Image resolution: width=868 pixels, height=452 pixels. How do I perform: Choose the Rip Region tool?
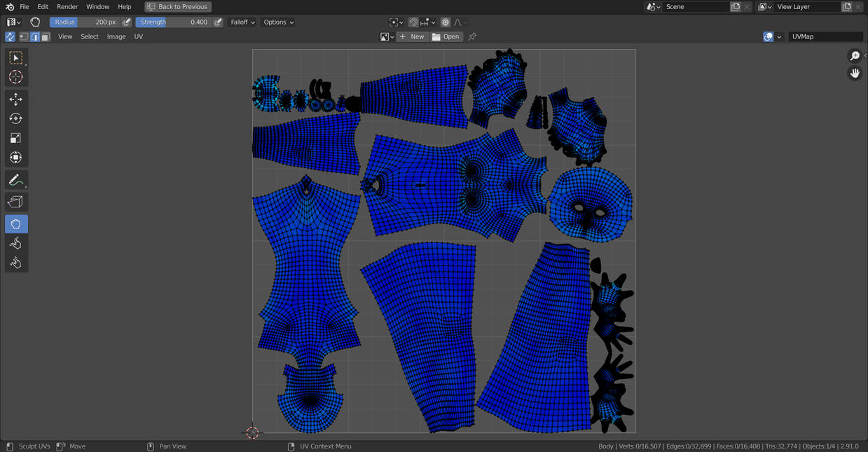tap(16, 203)
